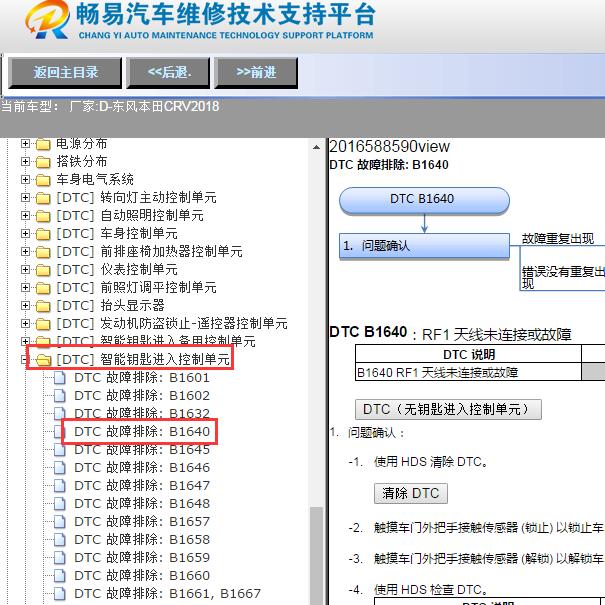Expand [DTC] 前排座椅加热器控制单元 node
The height and width of the screenshot is (605, 605).
coord(25,252)
